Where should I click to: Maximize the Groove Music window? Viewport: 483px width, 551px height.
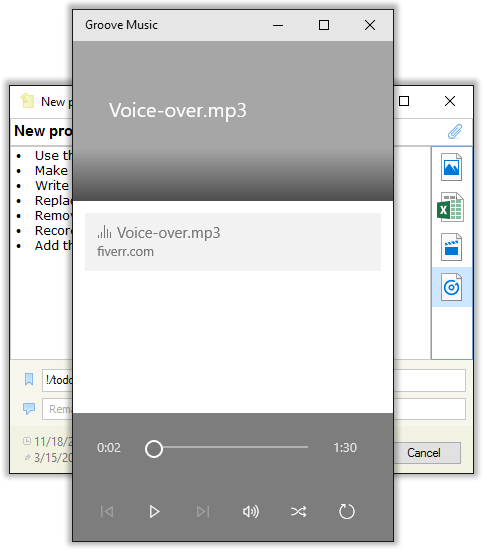(324, 25)
